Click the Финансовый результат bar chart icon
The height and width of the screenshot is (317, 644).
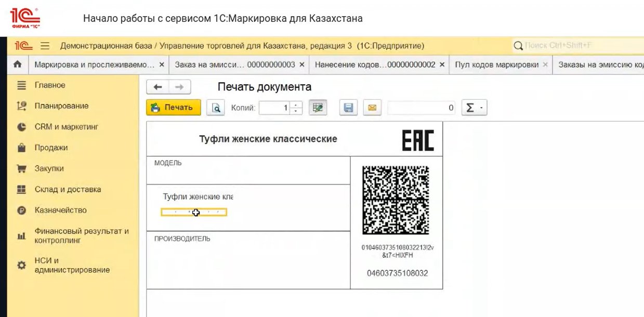[21, 236]
